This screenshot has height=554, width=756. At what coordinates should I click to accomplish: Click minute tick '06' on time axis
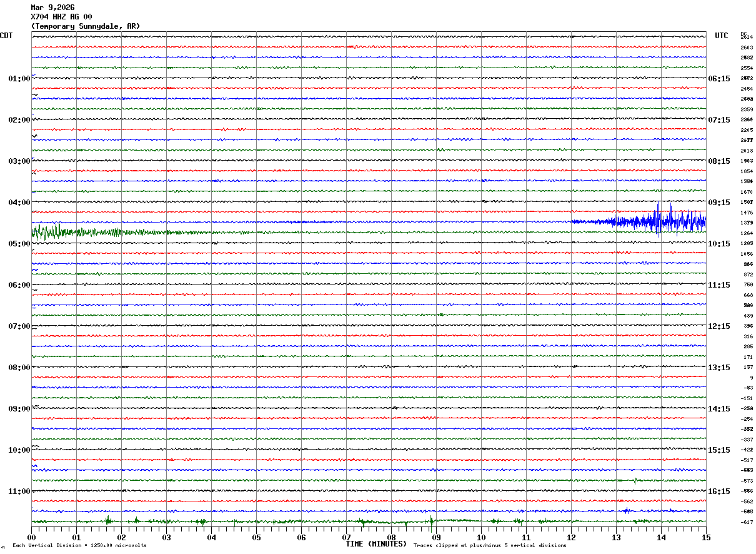pyautogui.click(x=301, y=537)
